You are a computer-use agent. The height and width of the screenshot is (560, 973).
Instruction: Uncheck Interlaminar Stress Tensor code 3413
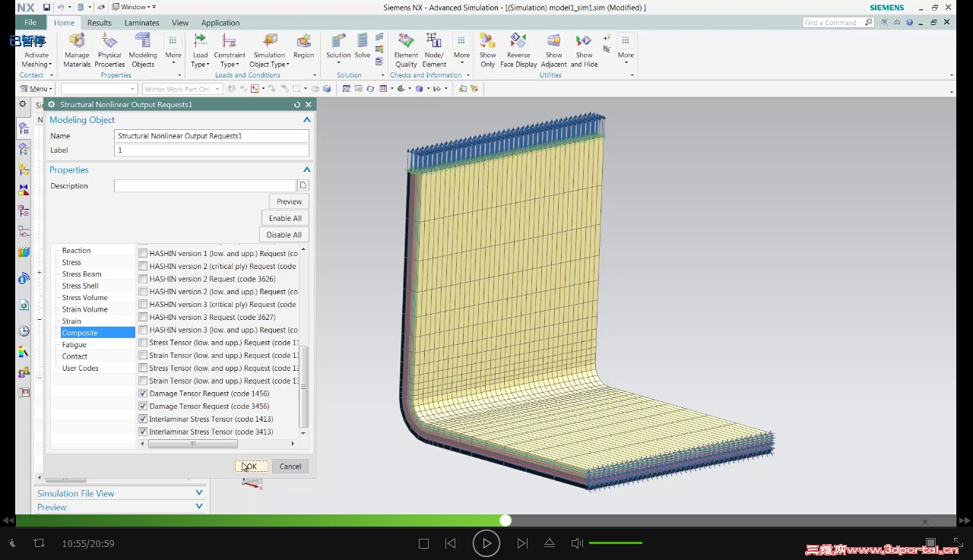pos(143,432)
